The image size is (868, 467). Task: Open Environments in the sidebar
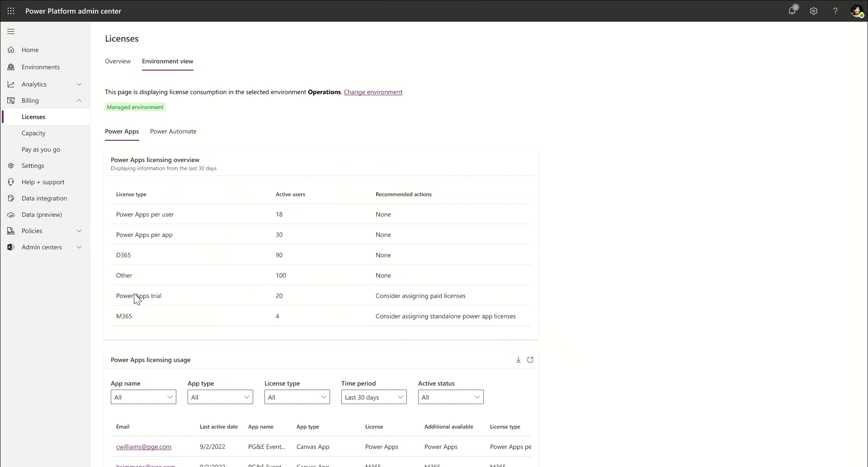pos(41,67)
